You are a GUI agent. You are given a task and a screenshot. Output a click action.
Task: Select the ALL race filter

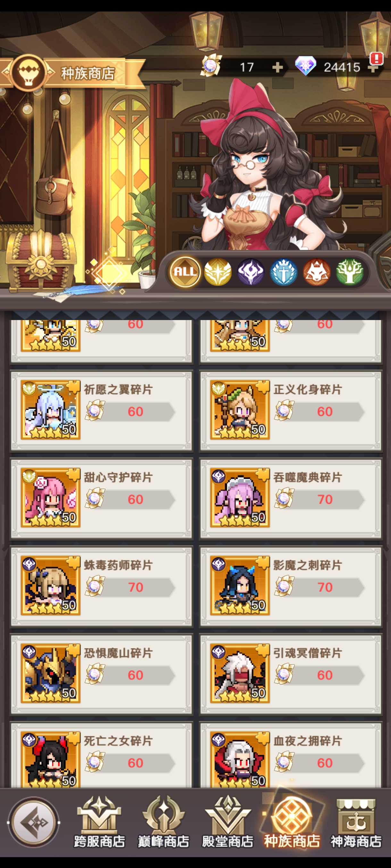point(185,272)
